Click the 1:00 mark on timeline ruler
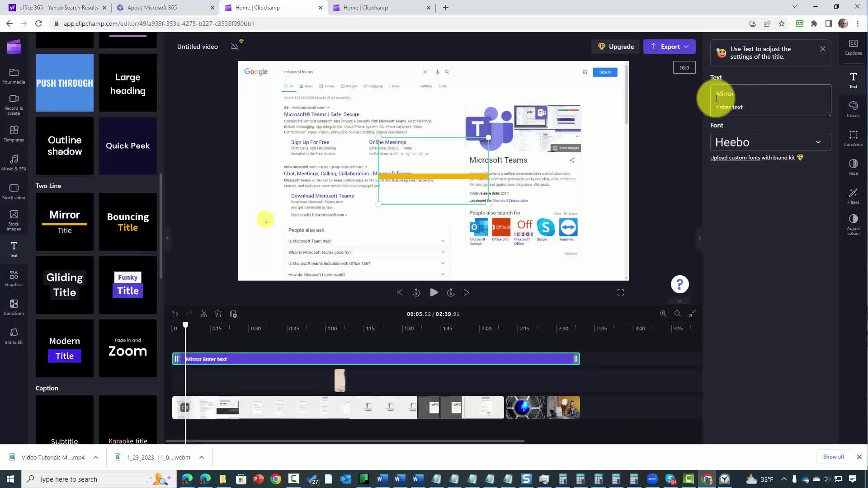The height and width of the screenshot is (488, 868). (332, 328)
